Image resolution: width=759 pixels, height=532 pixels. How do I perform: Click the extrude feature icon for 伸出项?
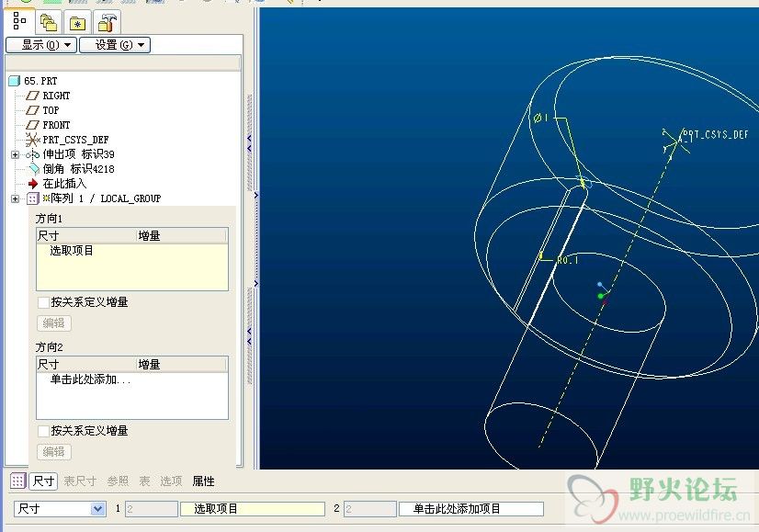pos(32,155)
